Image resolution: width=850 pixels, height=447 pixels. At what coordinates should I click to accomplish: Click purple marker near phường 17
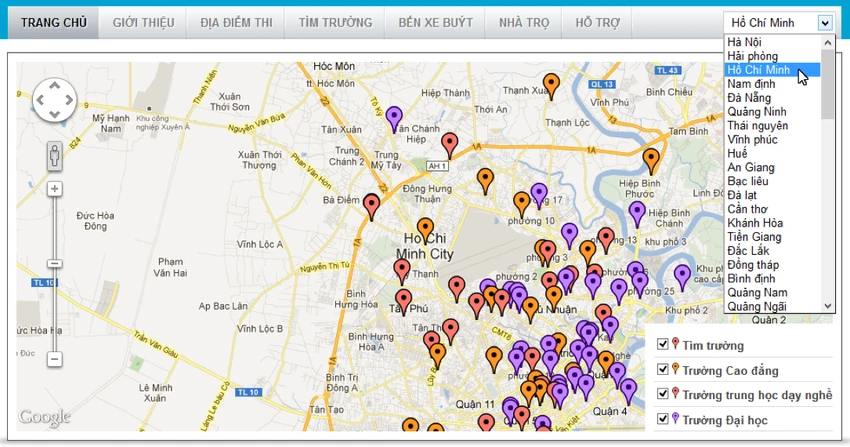[539, 196]
